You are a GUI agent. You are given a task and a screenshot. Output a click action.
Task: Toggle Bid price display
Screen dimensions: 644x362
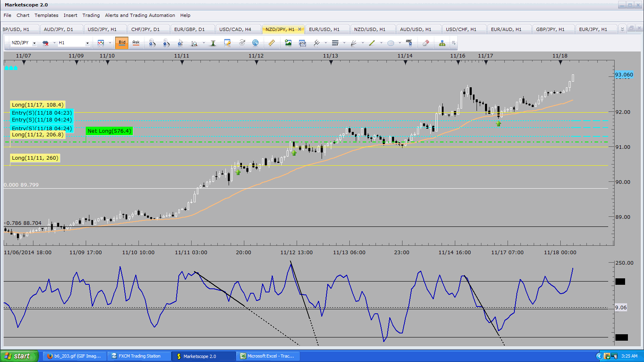coord(122,43)
